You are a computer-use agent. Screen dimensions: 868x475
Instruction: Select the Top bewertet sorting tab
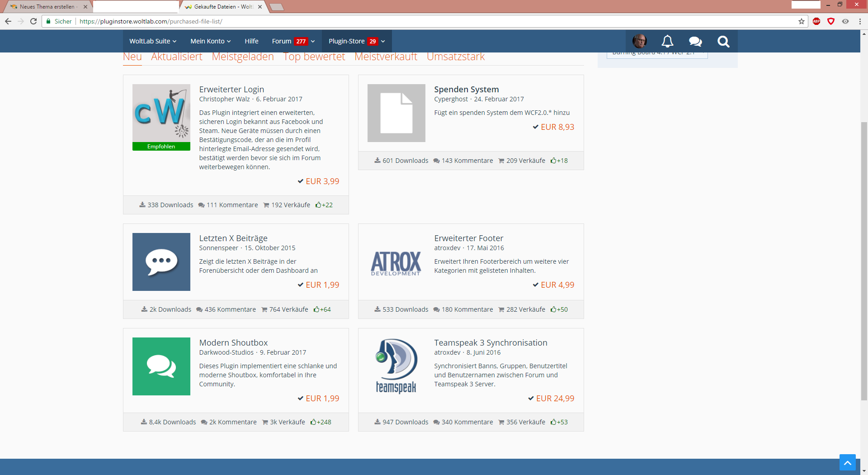pyautogui.click(x=314, y=57)
